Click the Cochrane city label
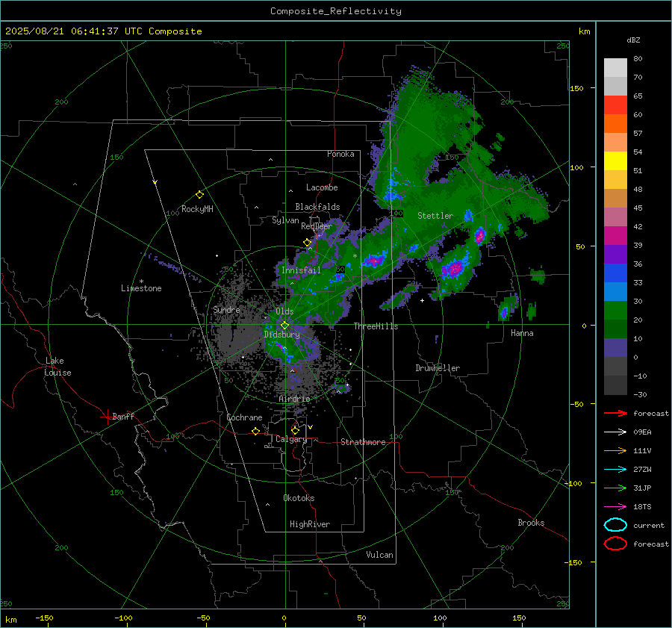The height and width of the screenshot is (628, 672). 244,417
